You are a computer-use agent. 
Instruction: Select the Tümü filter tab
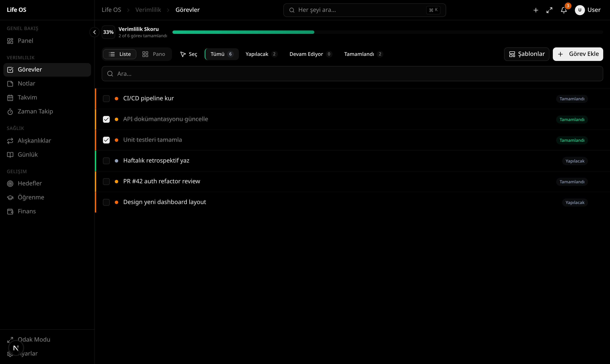tap(222, 54)
